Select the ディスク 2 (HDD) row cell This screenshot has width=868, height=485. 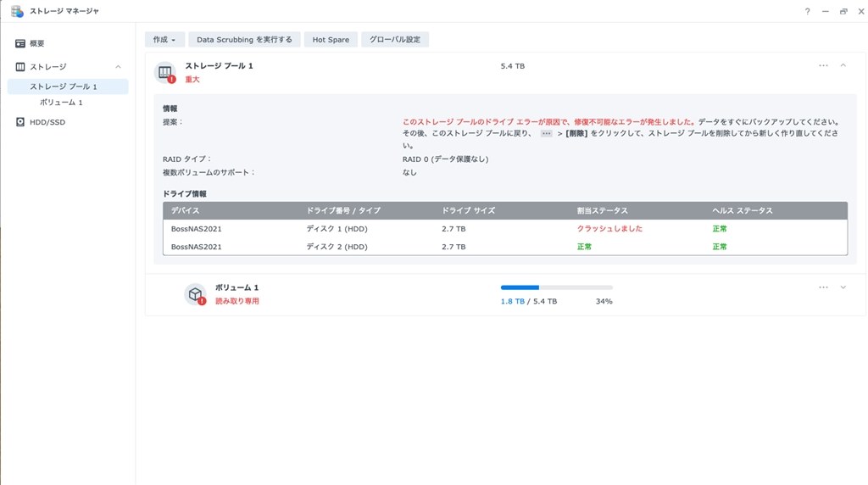337,247
